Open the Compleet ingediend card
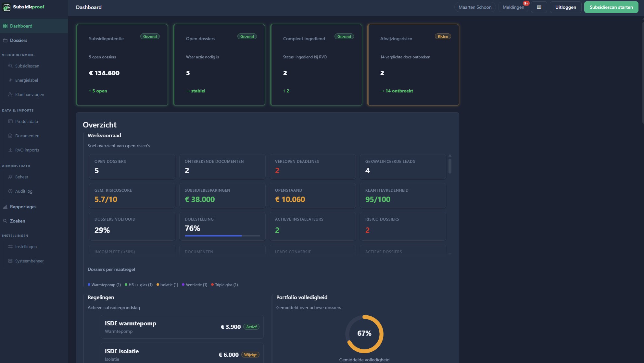This screenshot has width=644, height=363. 316,65
